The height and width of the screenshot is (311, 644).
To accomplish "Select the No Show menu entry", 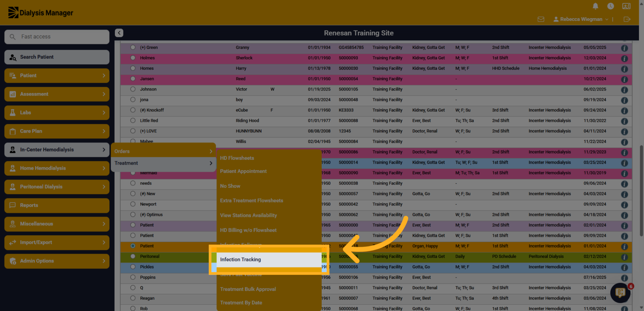I will (230, 186).
